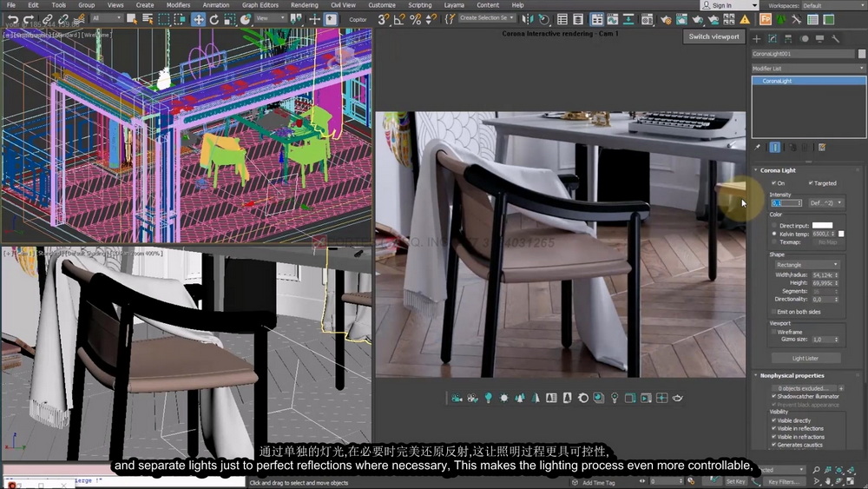Open the Rendering menu
The image size is (868, 489).
pos(304,5)
